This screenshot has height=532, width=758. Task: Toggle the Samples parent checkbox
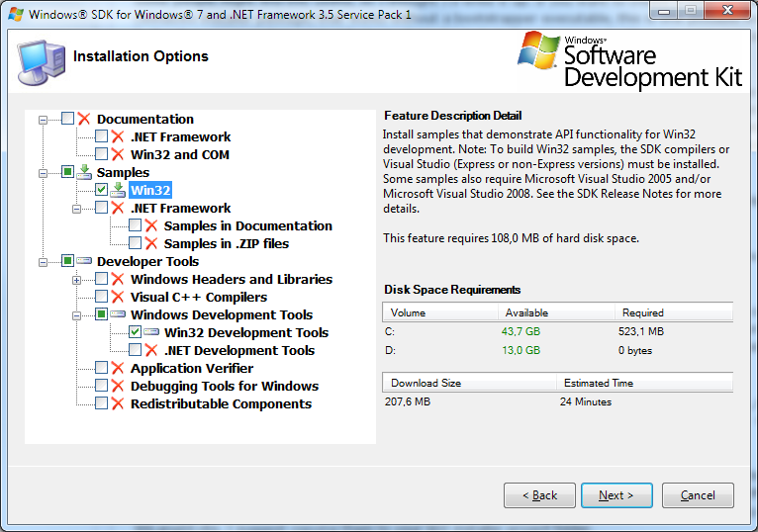[x=67, y=171]
